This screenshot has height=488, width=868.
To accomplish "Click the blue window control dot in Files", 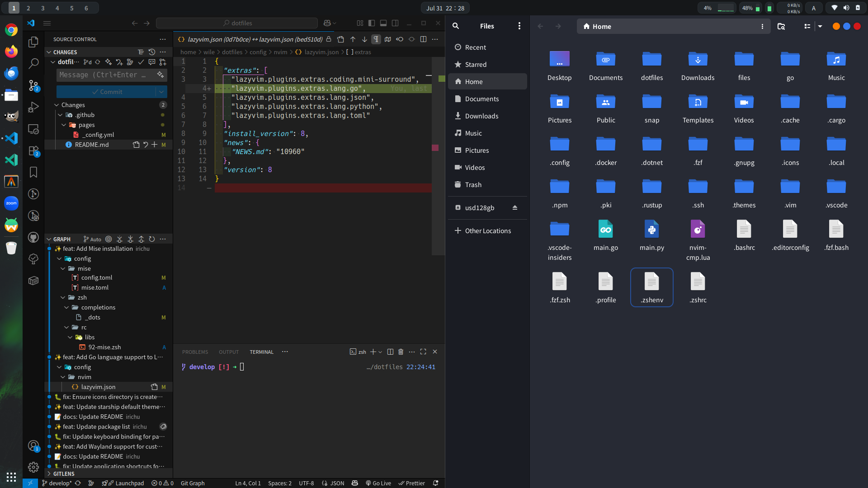I will (847, 26).
